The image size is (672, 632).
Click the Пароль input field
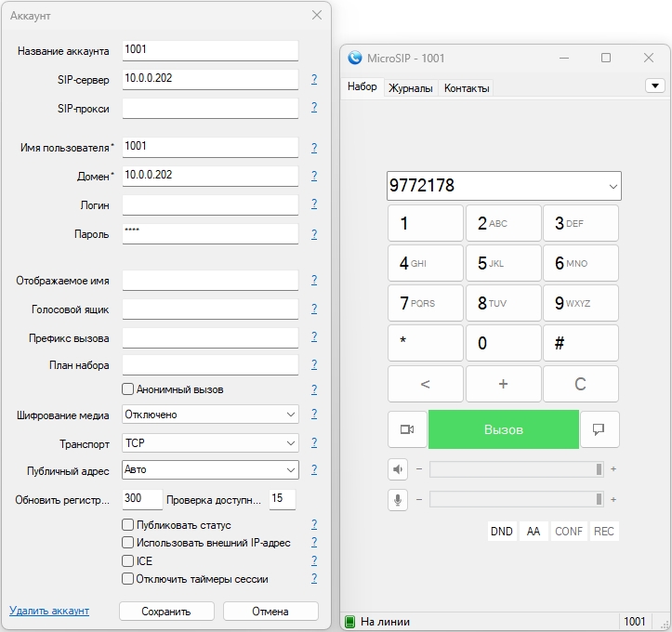(x=210, y=233)
